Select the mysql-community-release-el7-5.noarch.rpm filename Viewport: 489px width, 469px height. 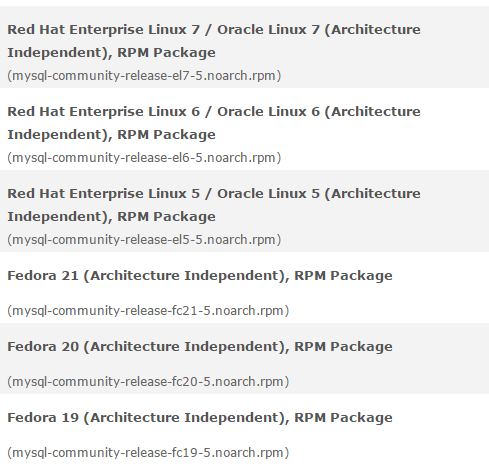pyautogui.click(x=144, y=76)
